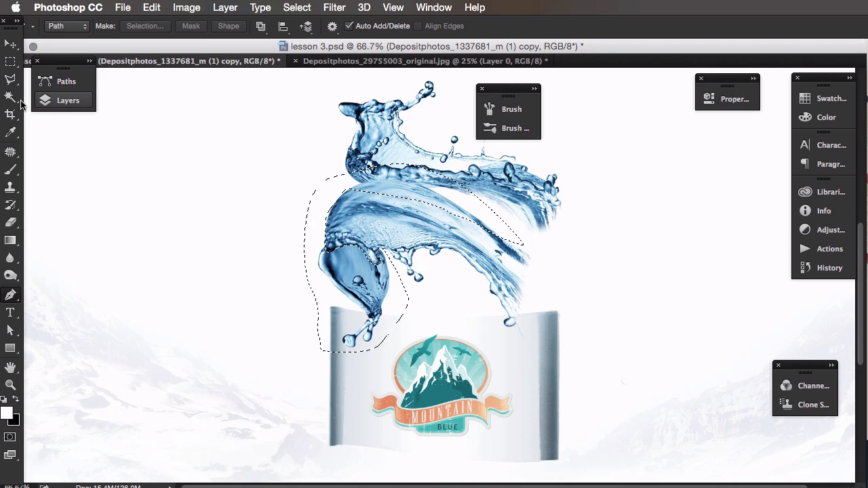The image size is (868, 488).
Task: Select the Hand tool
Action: tap(10, 367)
